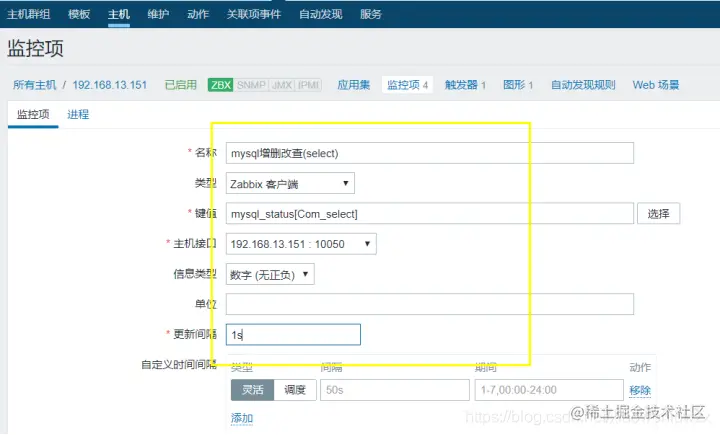Open the 图形 1 link
Screen dimensions: 720x435
tap(518, 85)
